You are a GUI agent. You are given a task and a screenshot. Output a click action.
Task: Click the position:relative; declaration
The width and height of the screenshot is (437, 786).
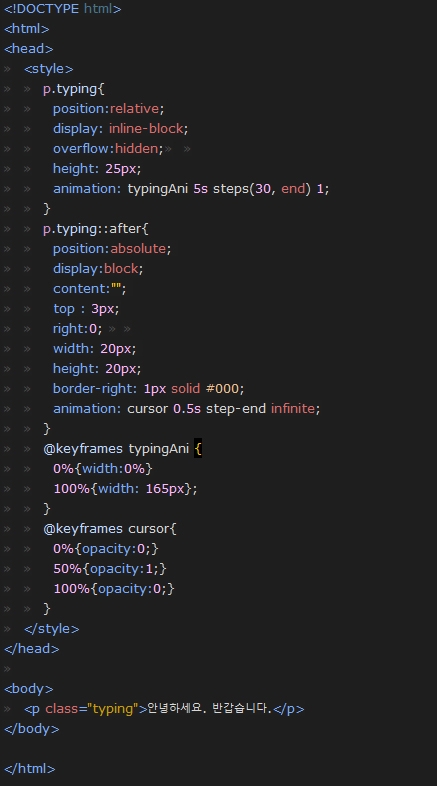point(109,109)
